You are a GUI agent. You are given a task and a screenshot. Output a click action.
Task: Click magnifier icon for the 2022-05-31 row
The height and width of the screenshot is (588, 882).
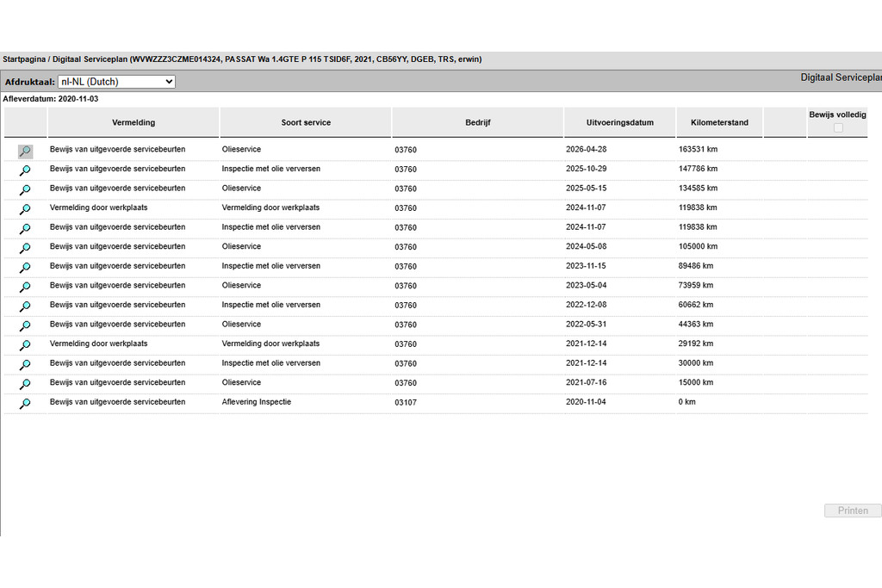click(25, 326)
